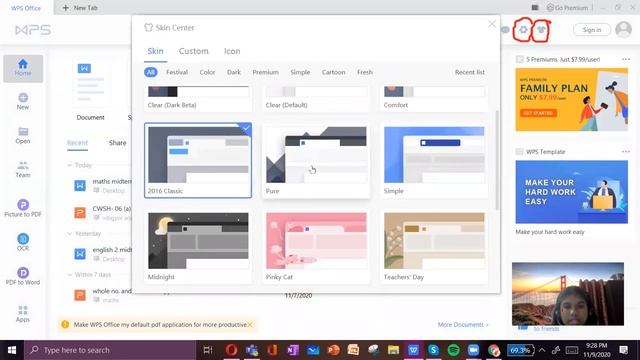
Task: Open the CWSH- 06 presentation file icon
Action: [x=80, y=212]
